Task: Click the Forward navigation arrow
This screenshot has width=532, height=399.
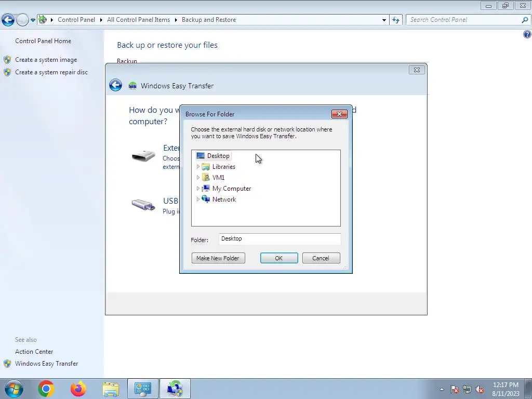Action: (22, 20)
